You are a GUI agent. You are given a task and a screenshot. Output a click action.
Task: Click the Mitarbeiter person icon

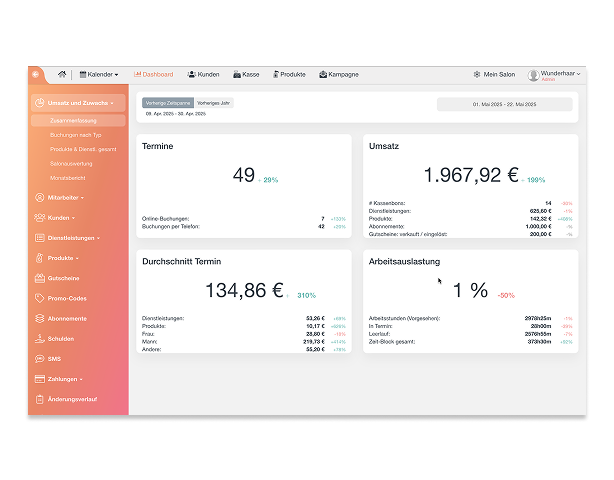40,198
